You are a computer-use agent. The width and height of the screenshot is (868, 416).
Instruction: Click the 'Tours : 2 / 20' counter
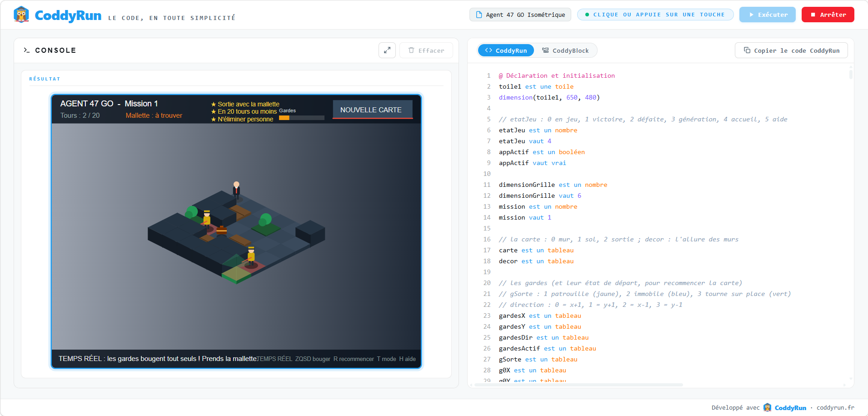click(80, 115)
